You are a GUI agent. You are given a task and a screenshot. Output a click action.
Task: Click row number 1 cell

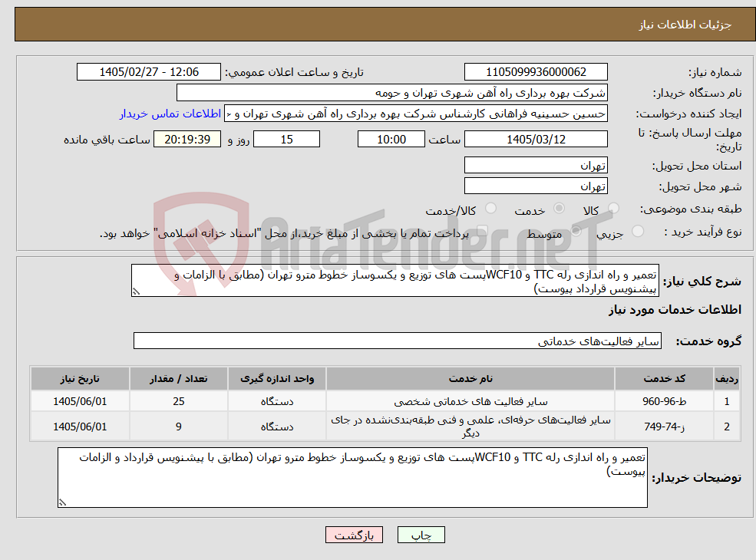pos(727,401)
